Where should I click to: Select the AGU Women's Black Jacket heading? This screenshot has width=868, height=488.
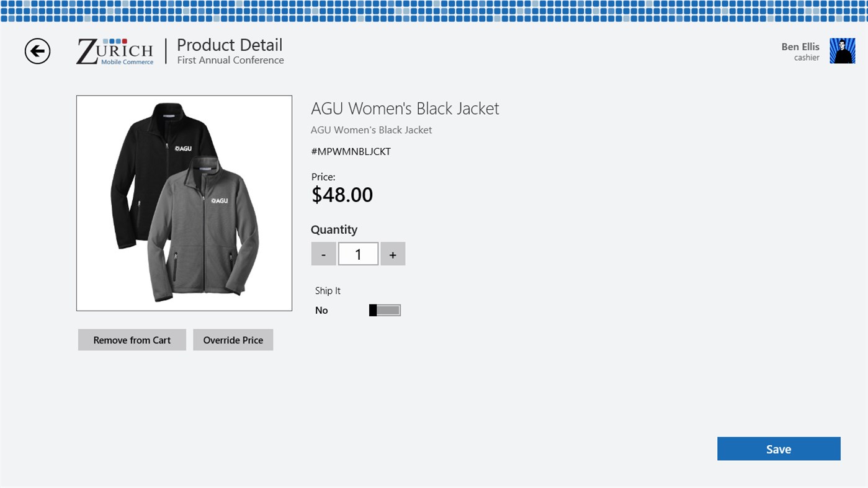click(x=405, y=109)
